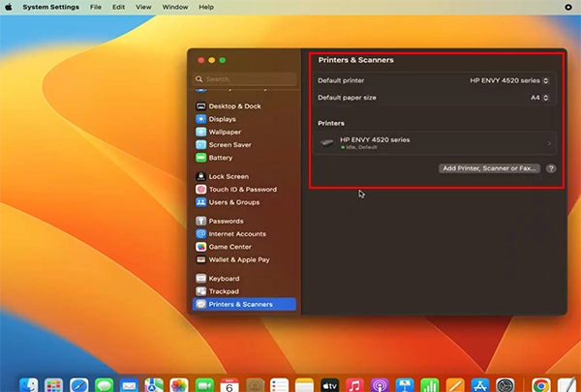581x392 pixels.
Task: Open Reminders from the Dock
Action: [x=280, y=385]
